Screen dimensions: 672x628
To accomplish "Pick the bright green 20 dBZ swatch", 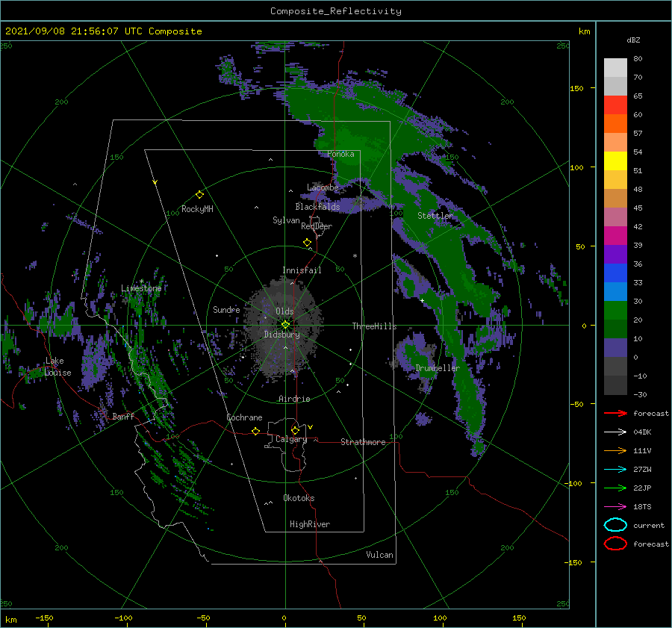I will tap(615, 311).
